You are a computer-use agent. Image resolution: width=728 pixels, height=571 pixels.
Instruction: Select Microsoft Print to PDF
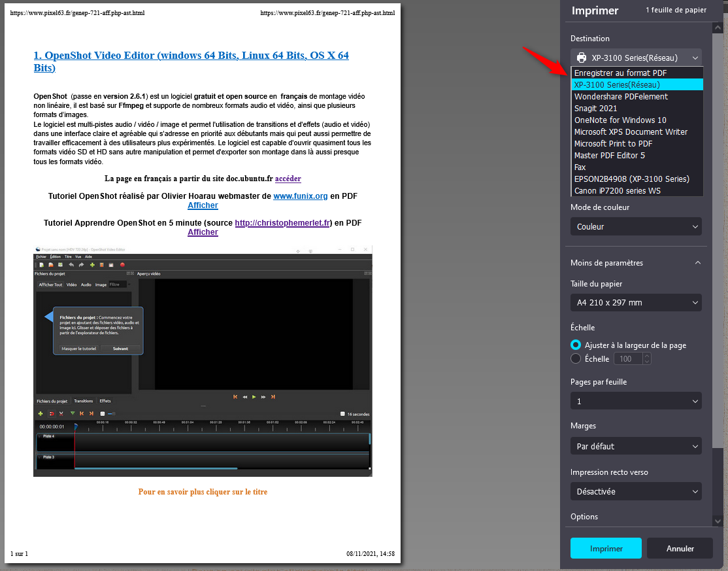pos(637,143)
